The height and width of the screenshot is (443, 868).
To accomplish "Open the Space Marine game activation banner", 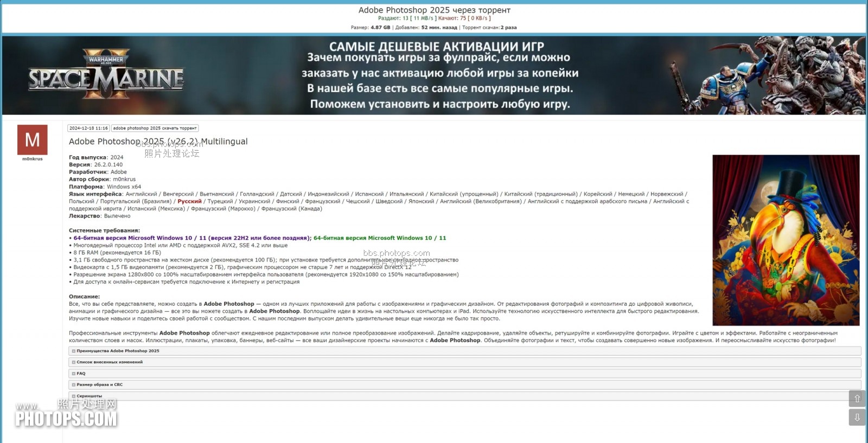I will 433,75.
